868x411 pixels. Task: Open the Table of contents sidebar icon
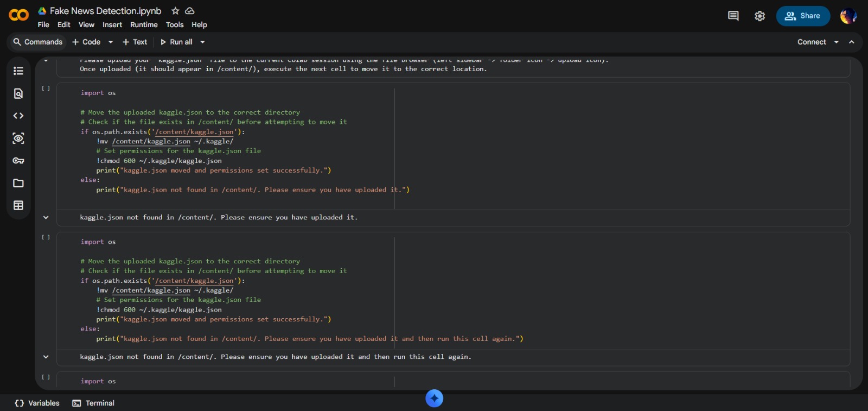tap(18, 71)
